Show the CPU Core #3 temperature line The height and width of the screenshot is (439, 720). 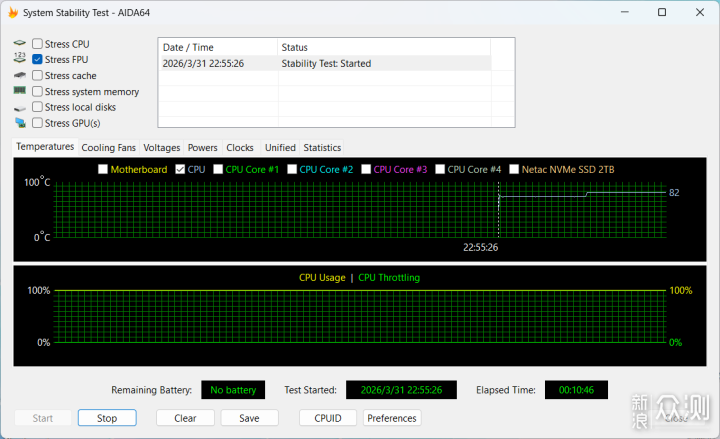click(366, 169)
